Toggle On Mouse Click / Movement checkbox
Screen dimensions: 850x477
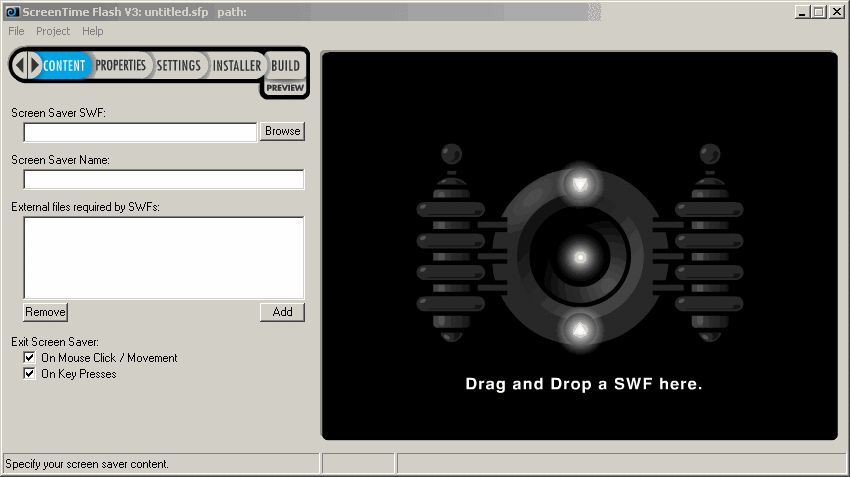[29, 358]
